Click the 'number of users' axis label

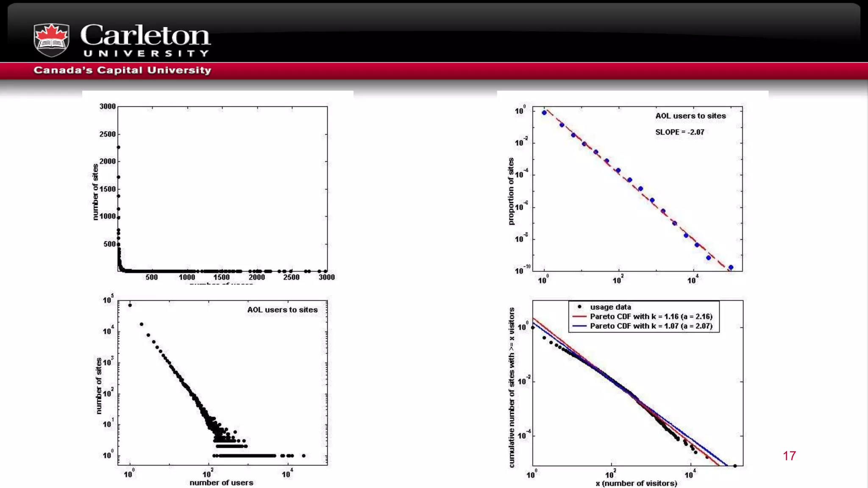click(x=221, y=482)
